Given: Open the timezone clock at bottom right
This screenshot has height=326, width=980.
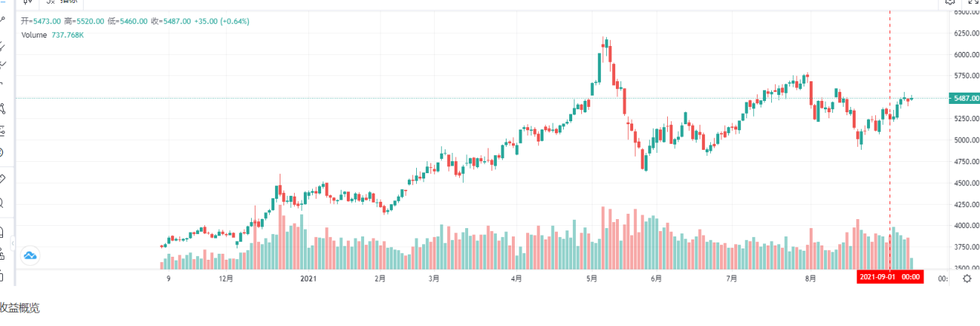Looking at the screenshot, I should coord(942,278).
